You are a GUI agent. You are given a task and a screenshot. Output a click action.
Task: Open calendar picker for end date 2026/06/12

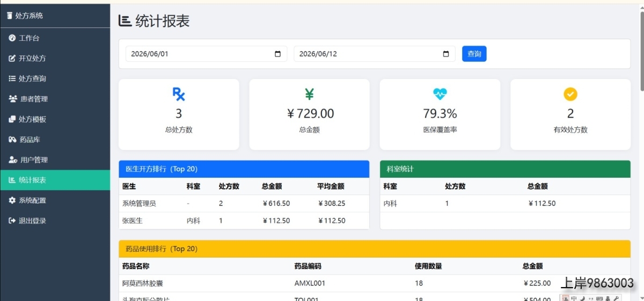point(446,54)
